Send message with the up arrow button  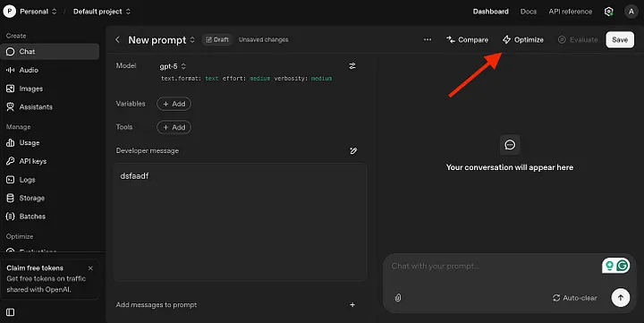click(x=620, y=298)
